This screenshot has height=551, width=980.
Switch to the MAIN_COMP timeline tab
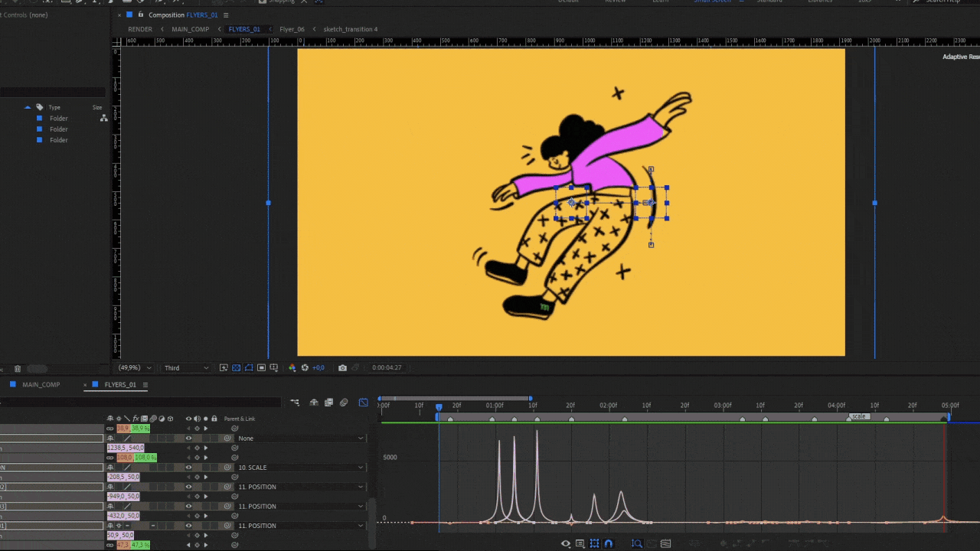41,385
